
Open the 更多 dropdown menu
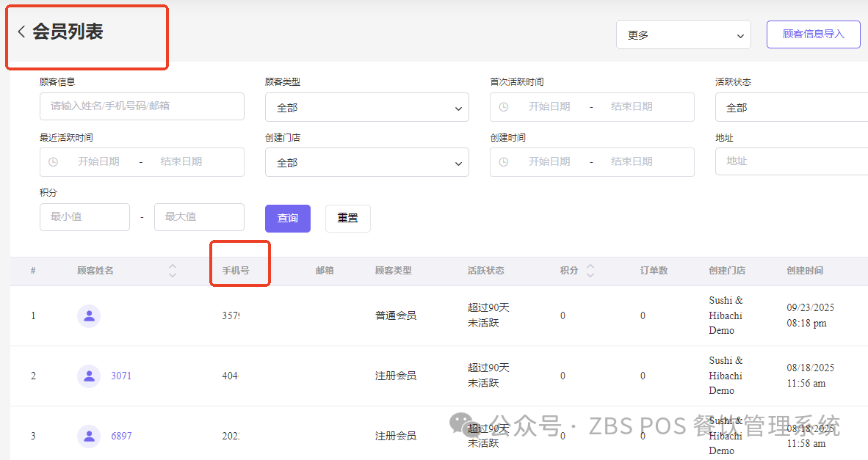tap(683, 34)
